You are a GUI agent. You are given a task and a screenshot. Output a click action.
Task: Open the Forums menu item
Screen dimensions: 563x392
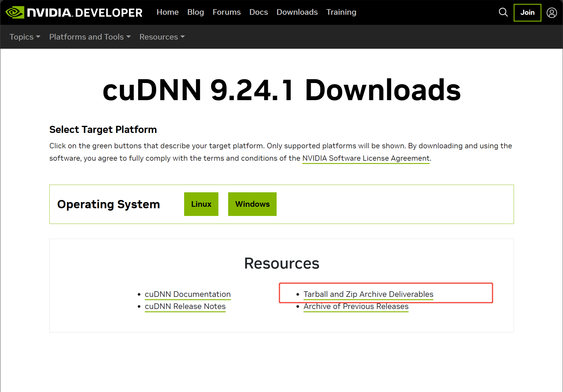(x=227, y=12)
